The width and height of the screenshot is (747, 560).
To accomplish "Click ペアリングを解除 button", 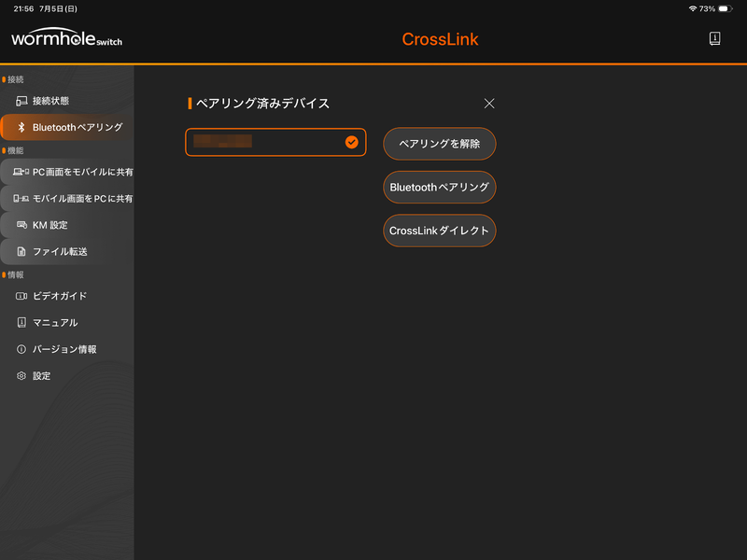I will (439, 144).
